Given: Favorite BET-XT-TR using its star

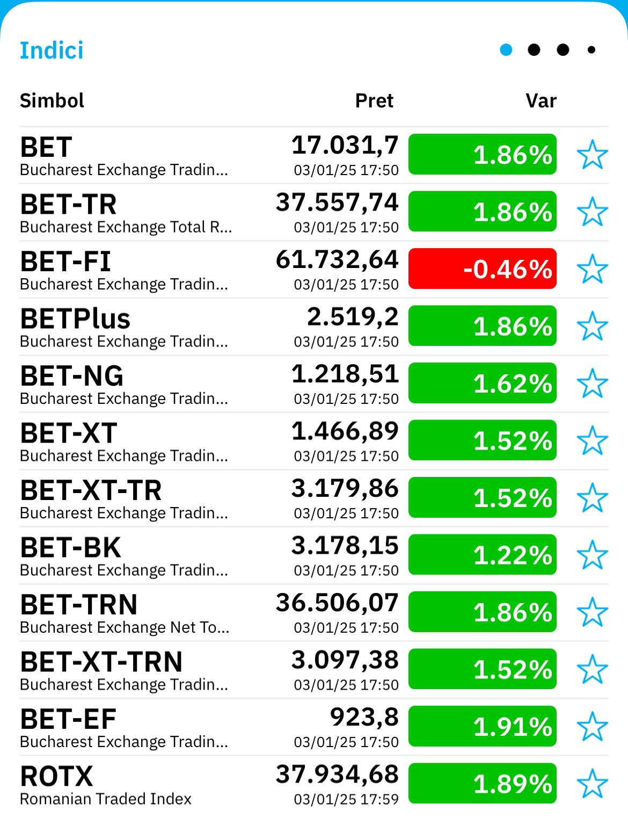Looking at the screenshot, I should (592, 498).
